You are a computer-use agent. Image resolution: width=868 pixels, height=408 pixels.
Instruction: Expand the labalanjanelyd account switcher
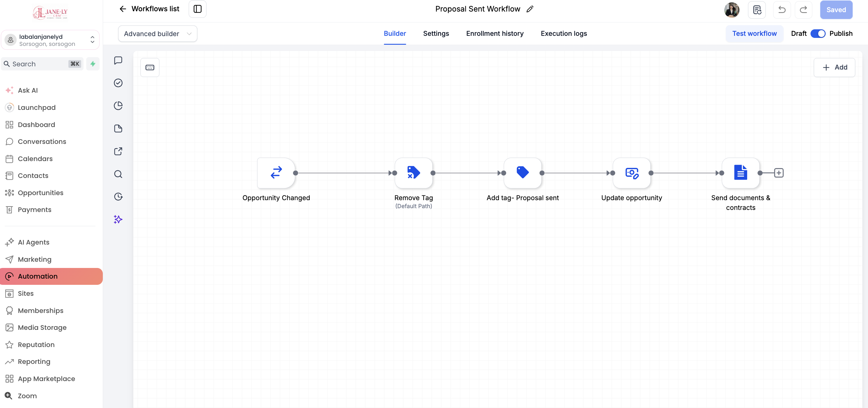click(x=50, y=40)
